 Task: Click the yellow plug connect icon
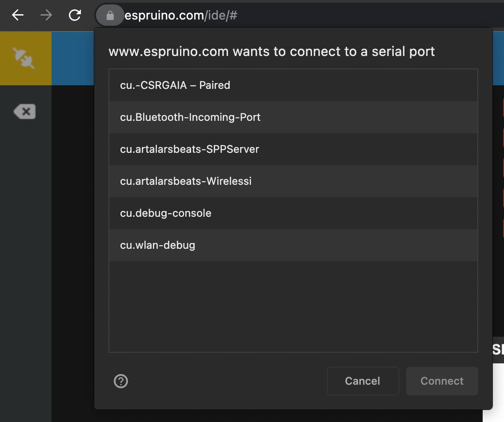pyautogui.click(x=24, y=58)
